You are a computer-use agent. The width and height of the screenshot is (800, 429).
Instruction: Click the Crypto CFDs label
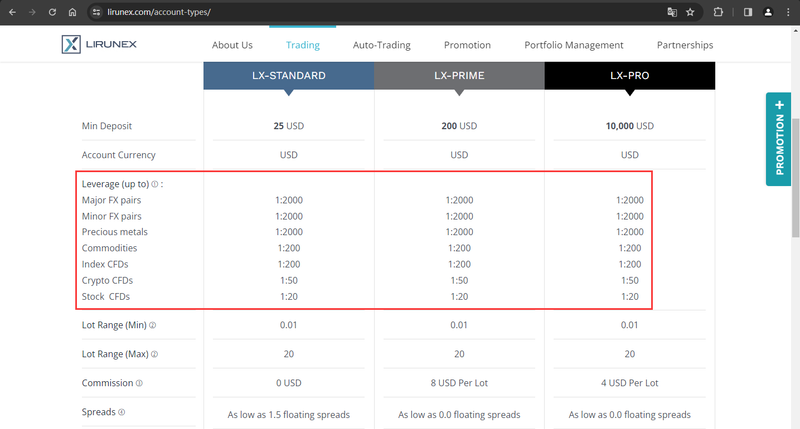point(107,281)
